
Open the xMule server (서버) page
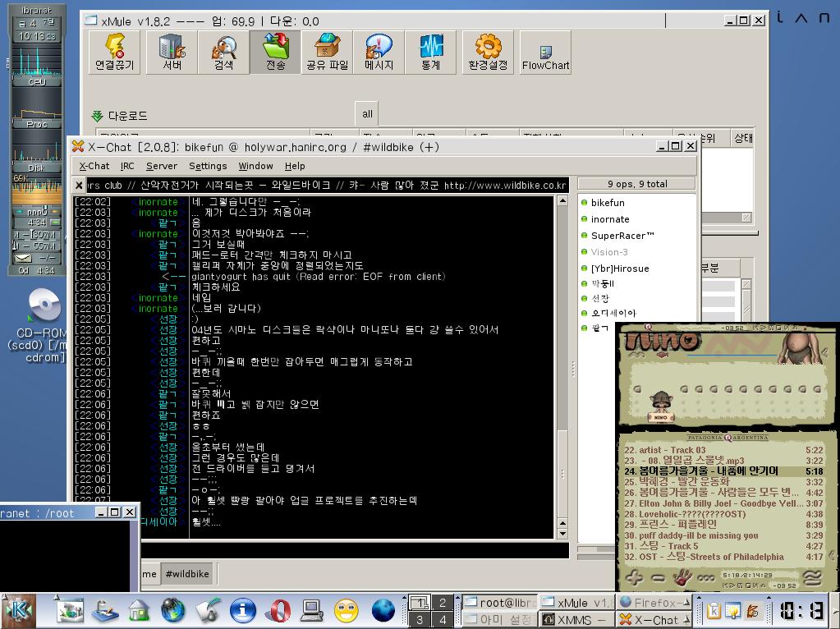tap(172, 52)
